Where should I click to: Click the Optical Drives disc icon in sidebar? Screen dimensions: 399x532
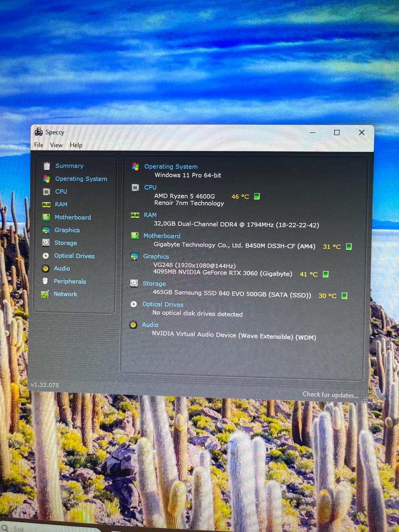(x=46, y=256)
